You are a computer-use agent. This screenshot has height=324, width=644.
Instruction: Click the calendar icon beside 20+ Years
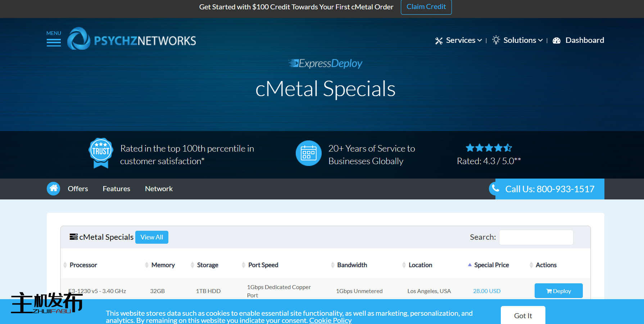[308, 153]
